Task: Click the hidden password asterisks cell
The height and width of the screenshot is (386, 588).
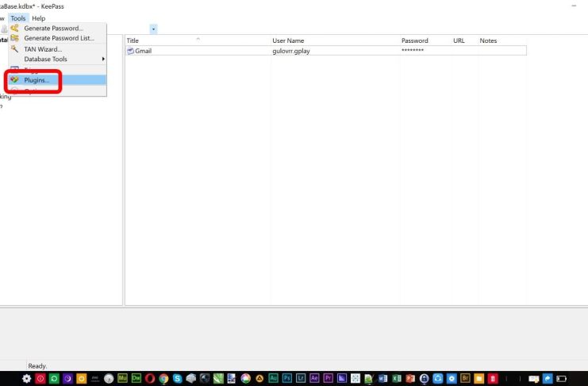Action: (x=413, y=50)
